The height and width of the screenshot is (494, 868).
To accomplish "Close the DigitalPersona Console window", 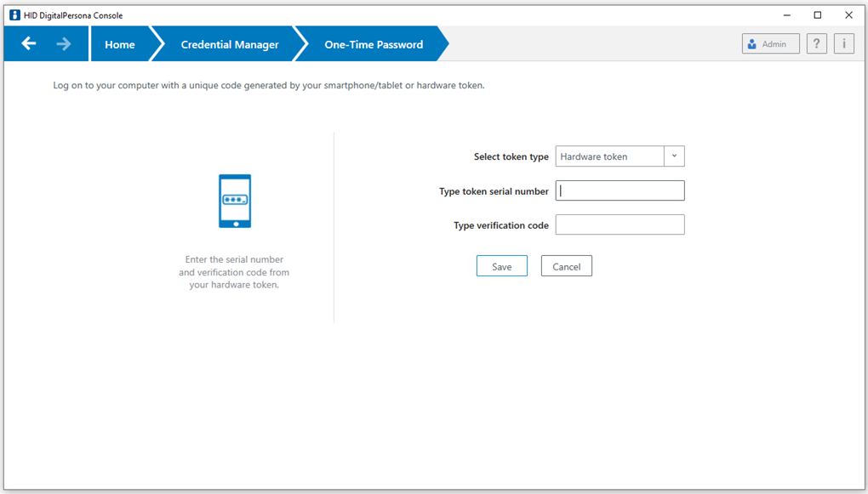I will 848,14.
